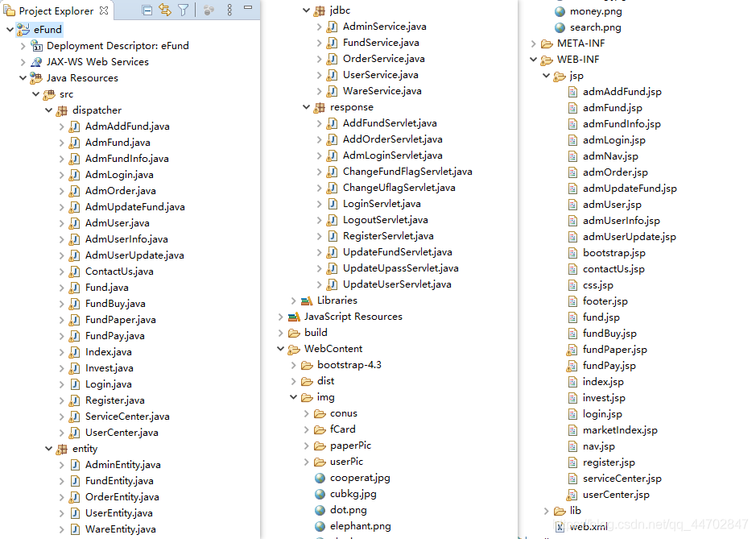The image size is (756, 539).
Task: Click the WebContent folder icon
Action: point(294,350)
